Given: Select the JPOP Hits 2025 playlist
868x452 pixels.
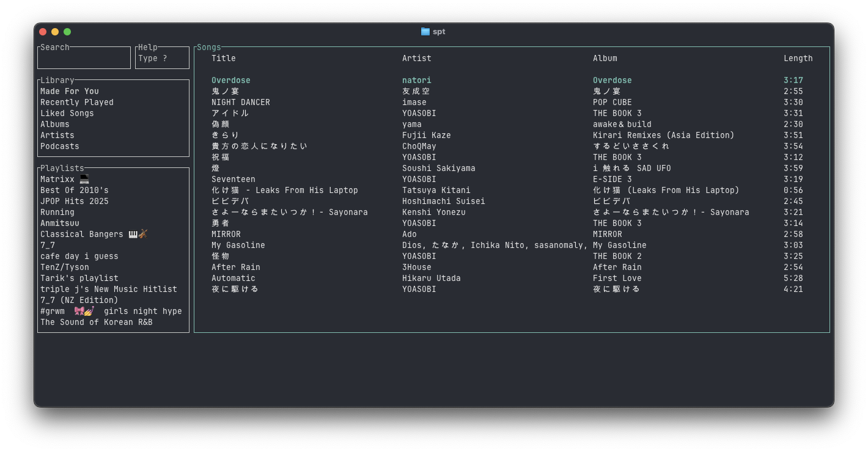Looking at the screenshot, I should (x=75, y=202).
